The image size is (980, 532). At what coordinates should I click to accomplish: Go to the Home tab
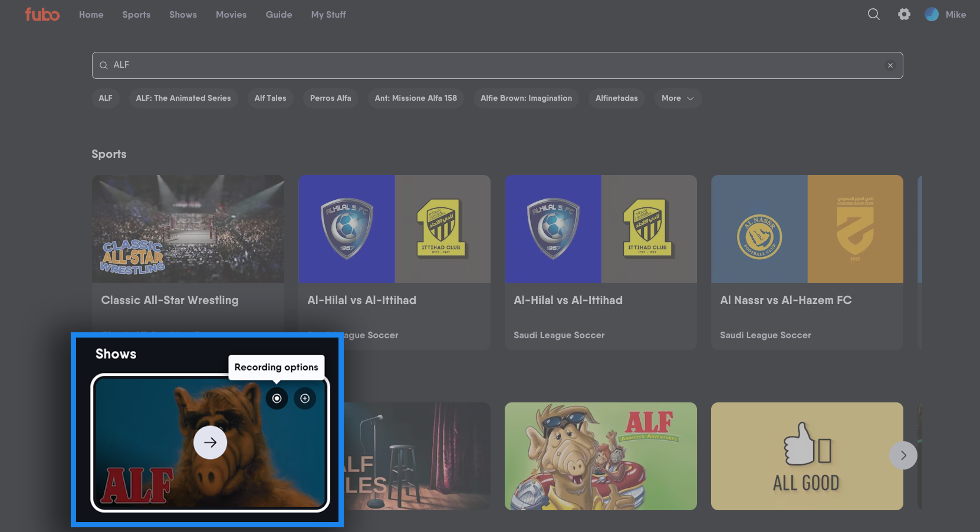click(91, 15)
